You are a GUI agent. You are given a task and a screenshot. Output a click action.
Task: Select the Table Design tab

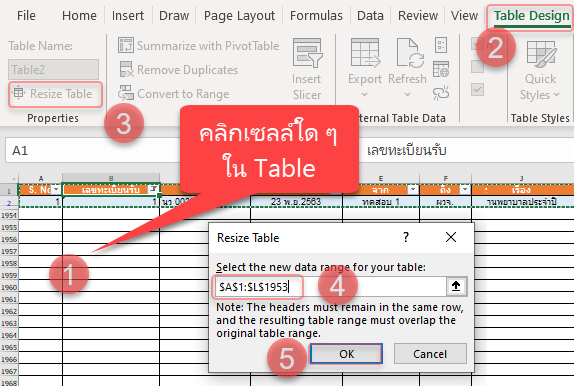pyautogui.click(x=531, y=16)
